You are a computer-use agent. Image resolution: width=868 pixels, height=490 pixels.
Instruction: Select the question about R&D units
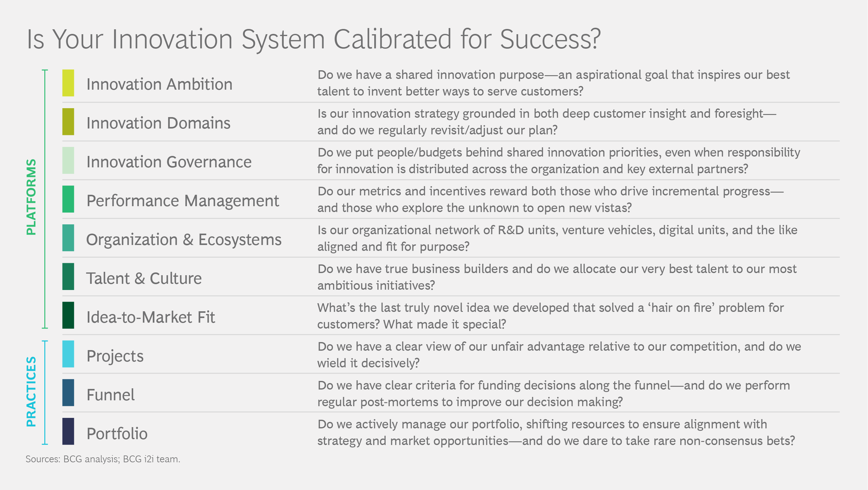point(557,238)
